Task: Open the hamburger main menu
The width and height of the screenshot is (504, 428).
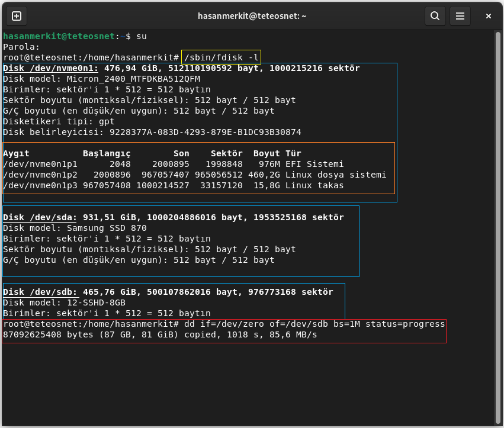Action: [460, 16]
